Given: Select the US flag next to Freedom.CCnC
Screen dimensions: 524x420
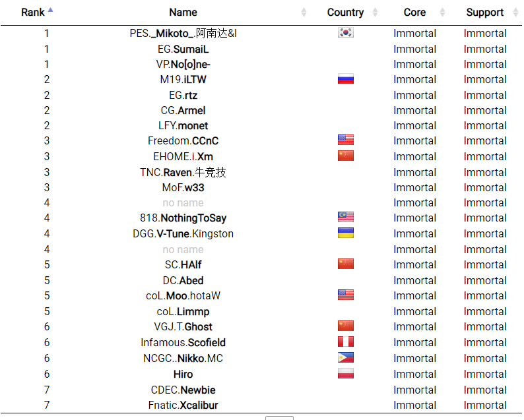Looking at the screenshot, I should pos(345,140).
